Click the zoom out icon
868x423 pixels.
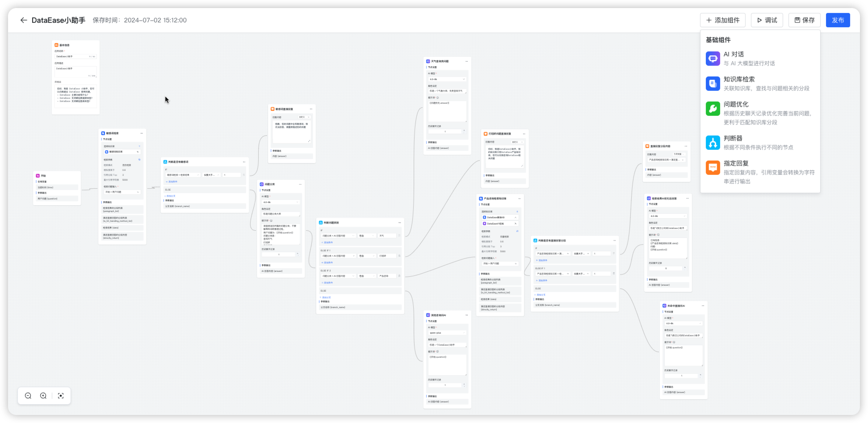pos(28,396)
